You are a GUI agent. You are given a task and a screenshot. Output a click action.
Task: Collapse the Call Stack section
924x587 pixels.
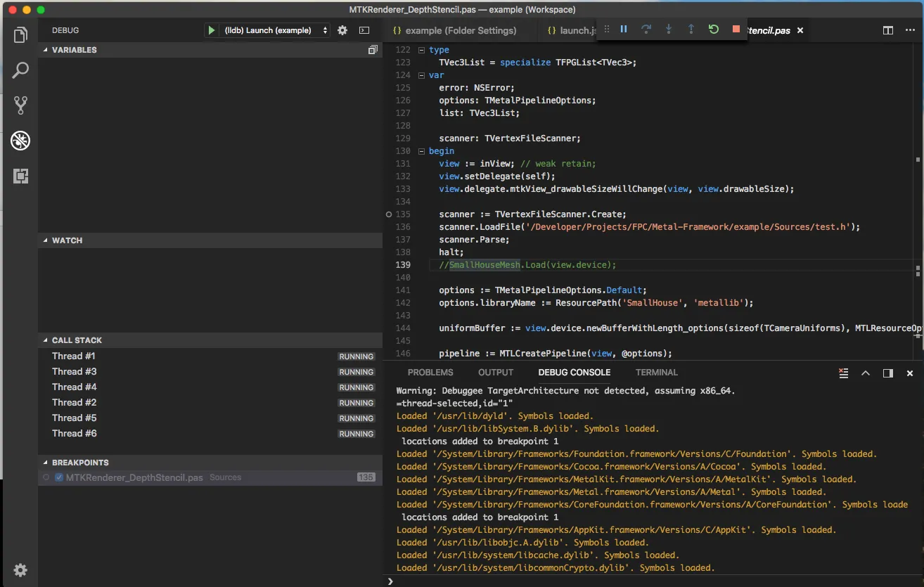pyautogui.click(x=77, y=340)
